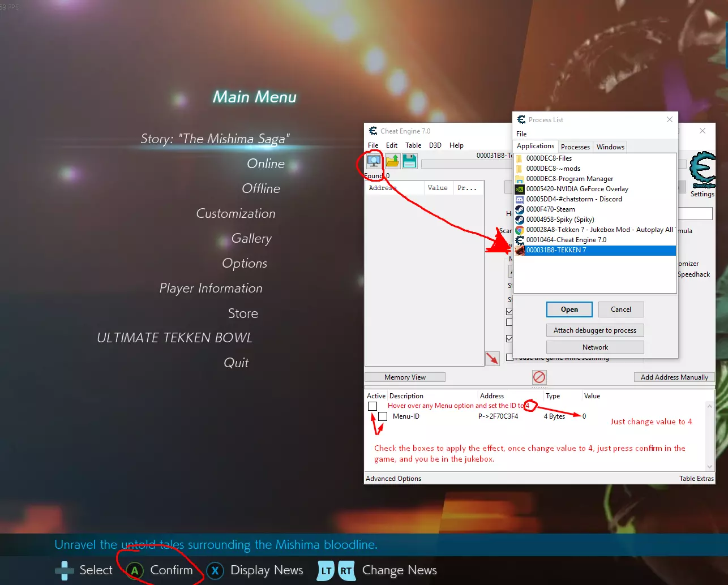The image size is (728, 585).
Task: Click the floppy disk save icon
Action: click(410, 161)
